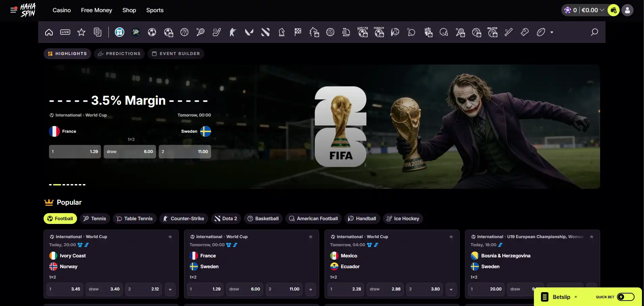644x306 pixels.
Task: Show LIVE events
Action: 65,32
